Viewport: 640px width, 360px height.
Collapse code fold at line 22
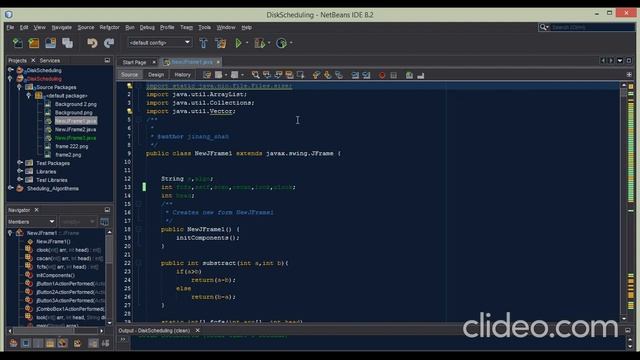(x=139, y=263)
